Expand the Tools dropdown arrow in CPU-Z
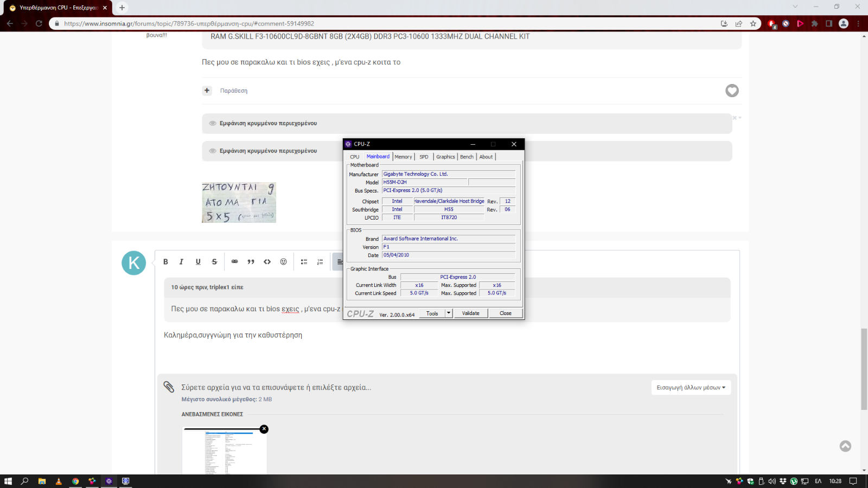 click(x=449, y=313)
